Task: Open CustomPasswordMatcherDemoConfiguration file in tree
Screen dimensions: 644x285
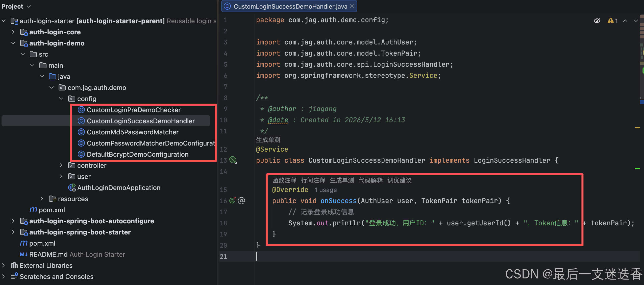Action: pyautogui.click(x=151, y=143)
